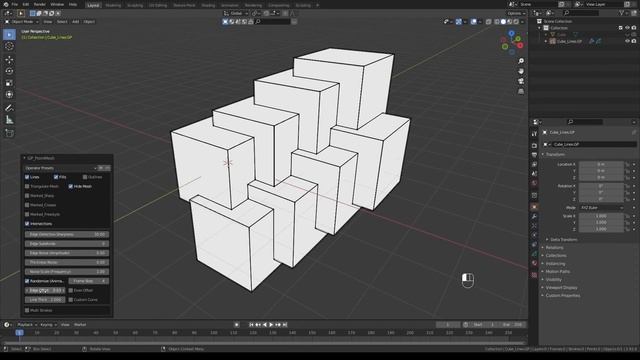Select the Cursor tool

point(9,47)
